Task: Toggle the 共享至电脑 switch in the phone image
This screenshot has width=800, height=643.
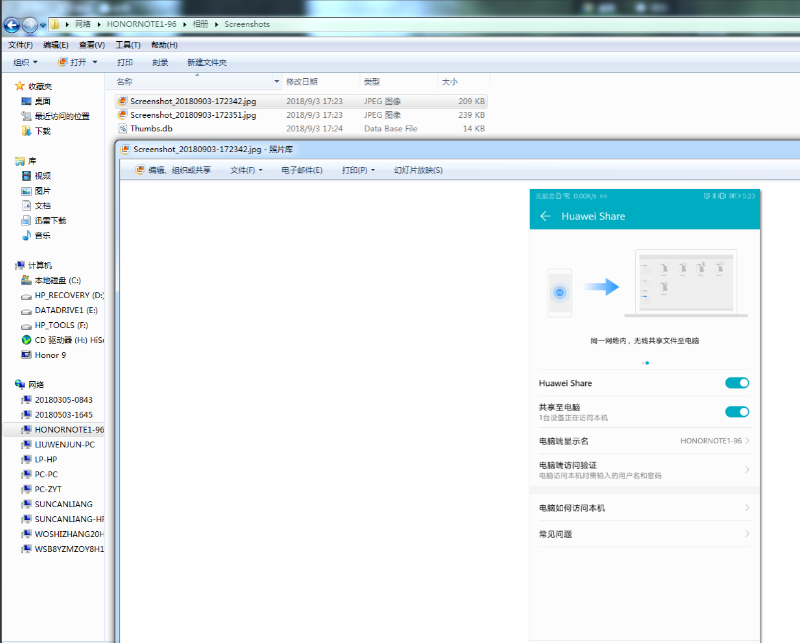Action: (737, 412)
